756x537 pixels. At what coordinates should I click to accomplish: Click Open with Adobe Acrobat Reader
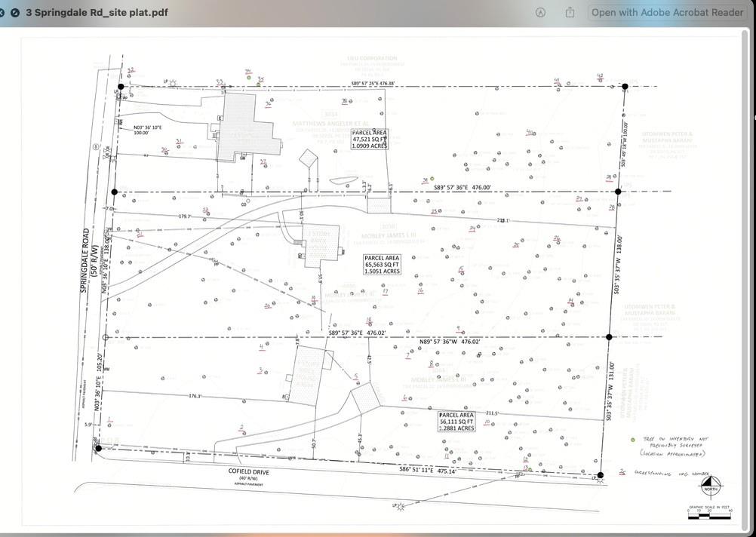[x=667, y=13]
